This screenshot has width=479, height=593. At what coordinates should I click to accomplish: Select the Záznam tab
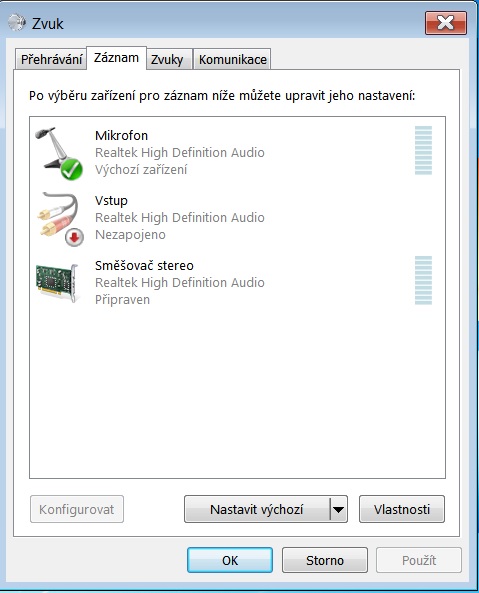(116, 58)
